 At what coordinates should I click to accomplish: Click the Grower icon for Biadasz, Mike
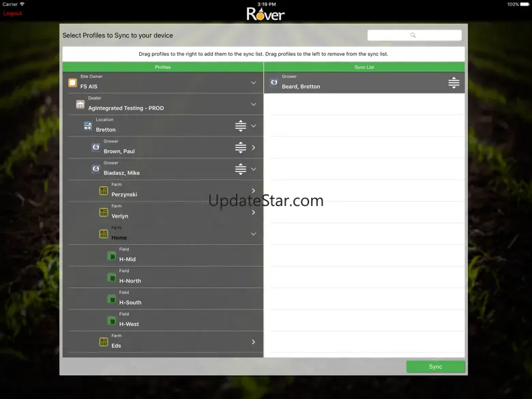pyautogui.click(x=96, y=169)
